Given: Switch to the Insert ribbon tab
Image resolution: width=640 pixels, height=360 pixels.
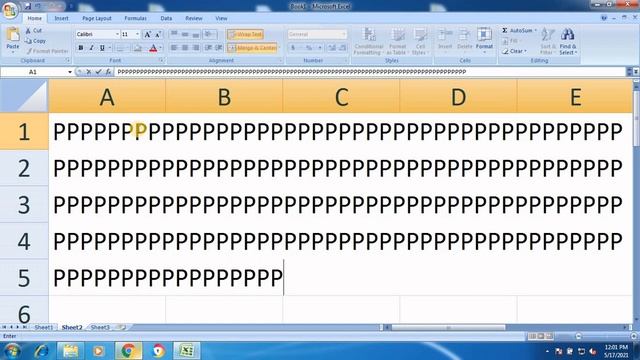Looking at the screenshot, I should [x=61, y=18].
